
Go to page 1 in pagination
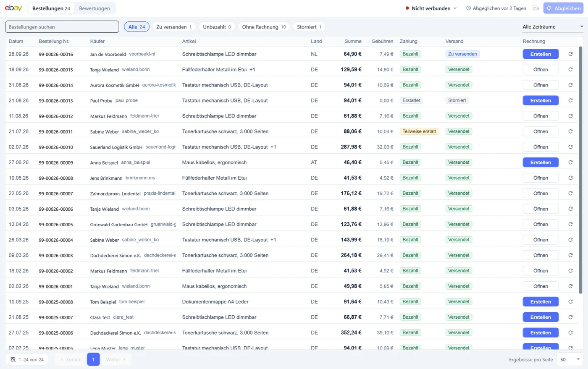93,359
